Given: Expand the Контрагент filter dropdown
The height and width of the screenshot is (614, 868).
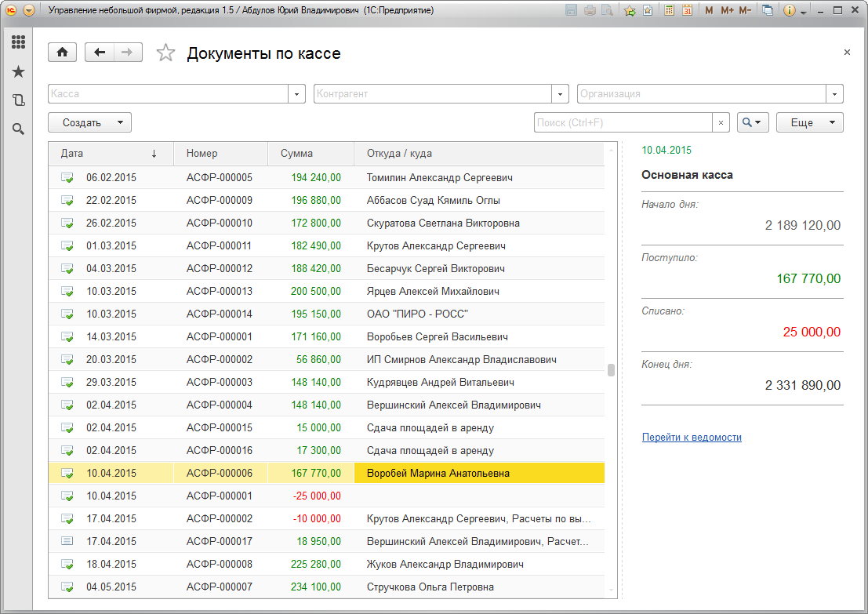Looking at the screenshot, I should (x=560, y=94).
